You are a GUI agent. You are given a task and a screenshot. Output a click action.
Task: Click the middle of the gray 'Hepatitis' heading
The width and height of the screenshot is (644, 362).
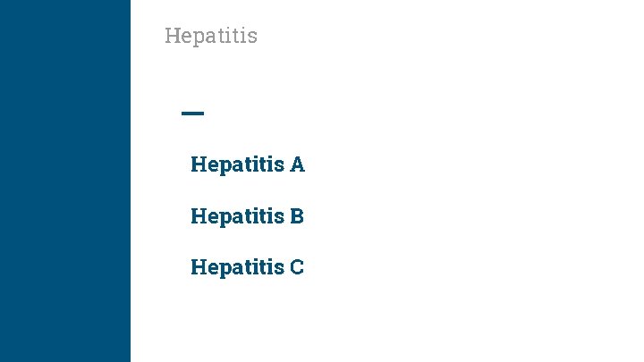[212, 37]
